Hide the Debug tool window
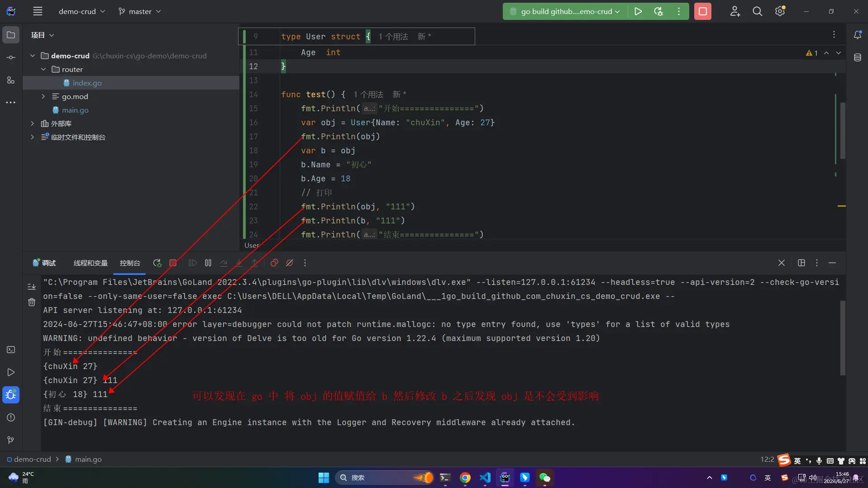Screen dimensions: 868x488 coord(832,263)
